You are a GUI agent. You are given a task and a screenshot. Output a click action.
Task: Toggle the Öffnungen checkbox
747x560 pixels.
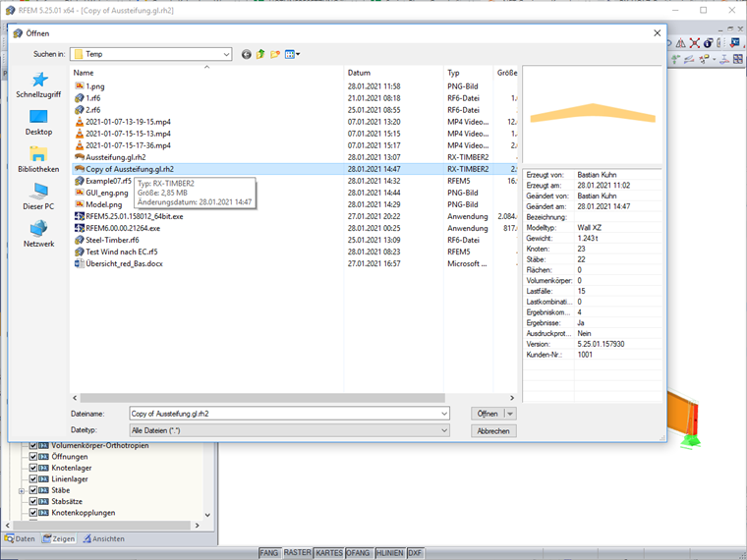[x=33, y=457]
